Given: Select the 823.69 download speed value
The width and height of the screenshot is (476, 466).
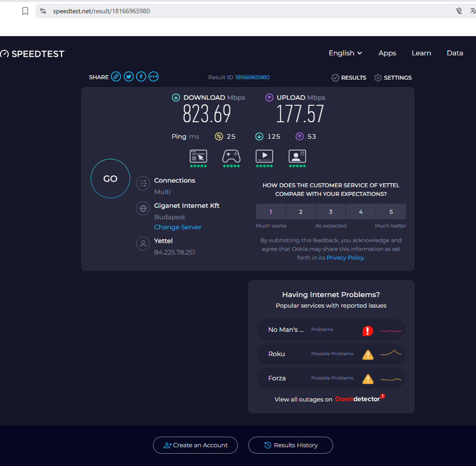Looking at the screenshot, I should tap(207, 114).
